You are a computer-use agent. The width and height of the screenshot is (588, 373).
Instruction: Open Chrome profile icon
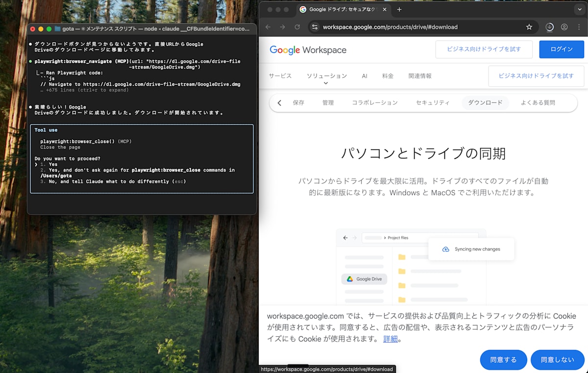[x=564, y=27]
